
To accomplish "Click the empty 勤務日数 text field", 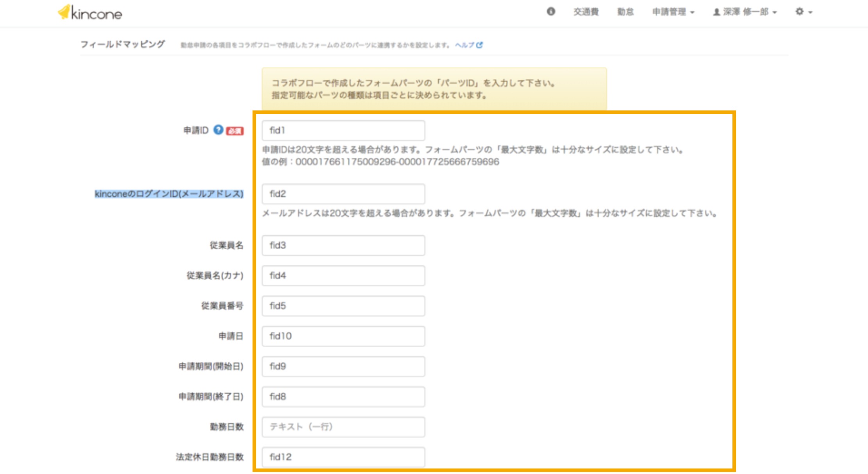I will click(343, 427).
